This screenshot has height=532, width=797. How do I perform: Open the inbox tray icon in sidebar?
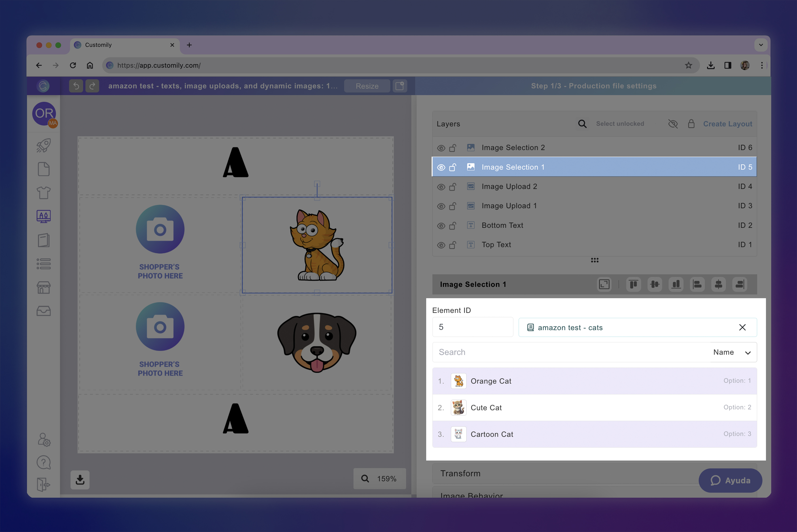[x=44, y=311]
